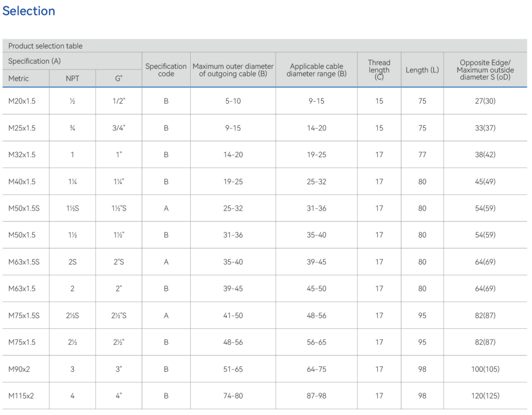Click the M50x1.5S specification cell

(x=24, y=208)
